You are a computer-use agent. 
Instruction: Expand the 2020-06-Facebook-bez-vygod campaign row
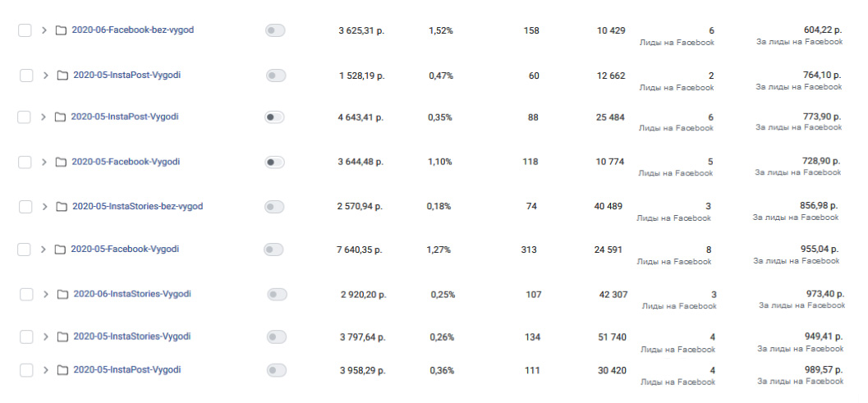44,30
